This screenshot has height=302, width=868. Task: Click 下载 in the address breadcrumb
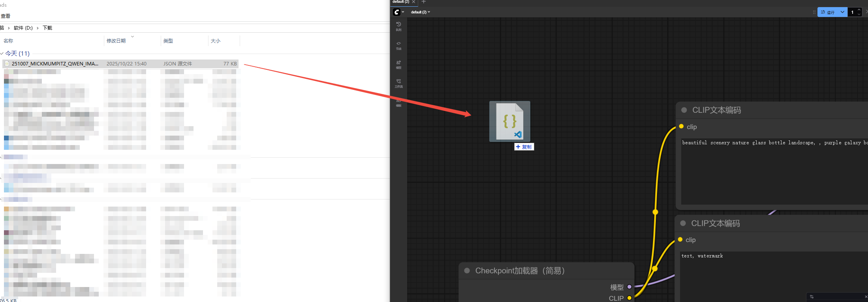47,28
